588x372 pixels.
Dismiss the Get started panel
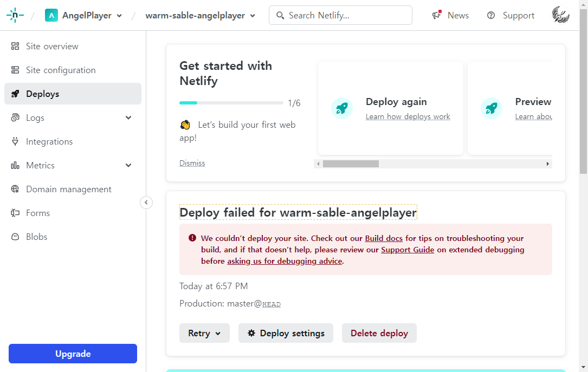click(x=192, y=163)
